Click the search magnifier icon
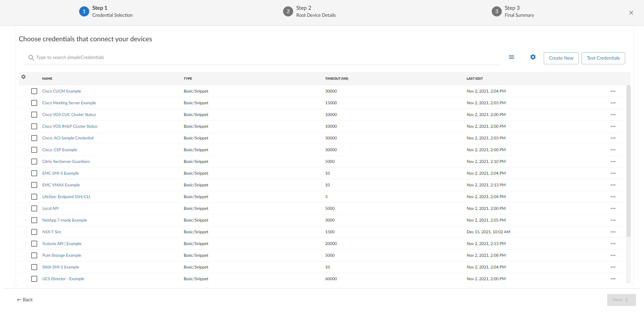The image size is (644, 314). (x=31, y=58)
